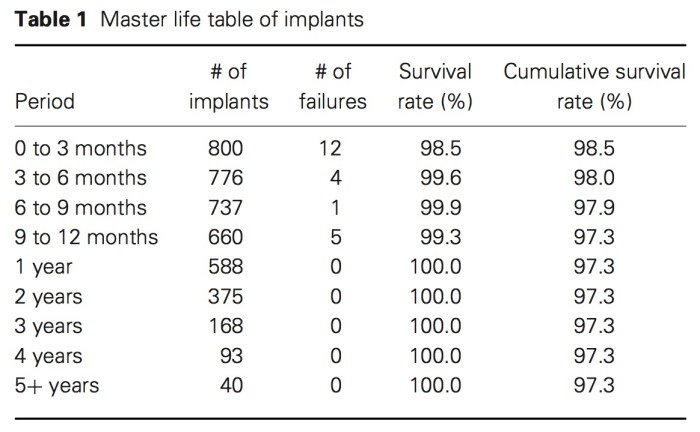Select the "6 to 9 months" period cell

tap(81, 208)
